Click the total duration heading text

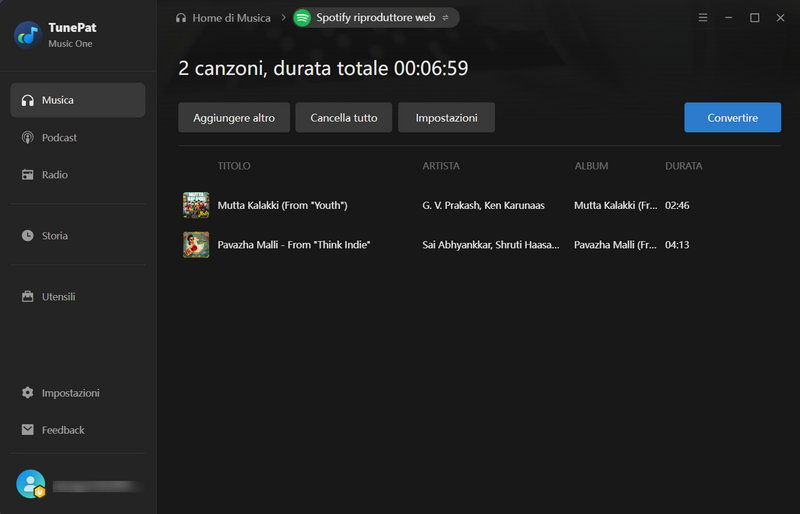tap(323, 68)
